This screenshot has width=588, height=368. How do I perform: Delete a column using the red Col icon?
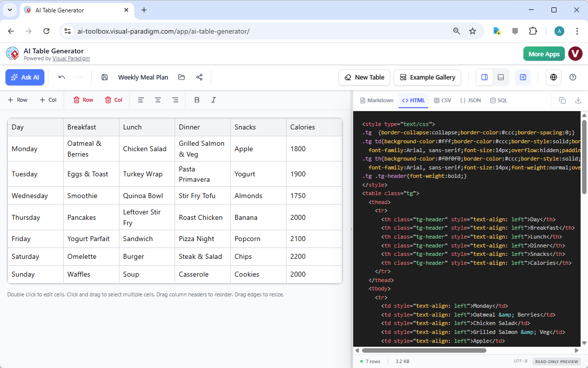(x=113, y=100)
